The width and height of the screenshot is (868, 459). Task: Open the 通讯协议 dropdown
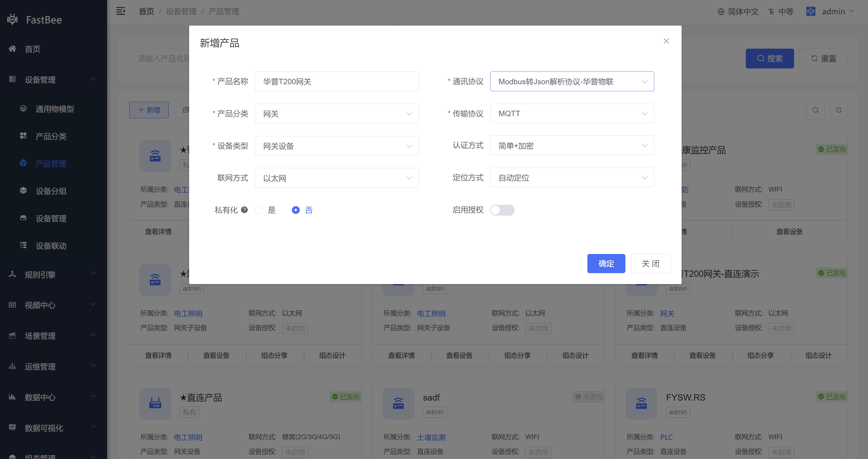point(572,81)
